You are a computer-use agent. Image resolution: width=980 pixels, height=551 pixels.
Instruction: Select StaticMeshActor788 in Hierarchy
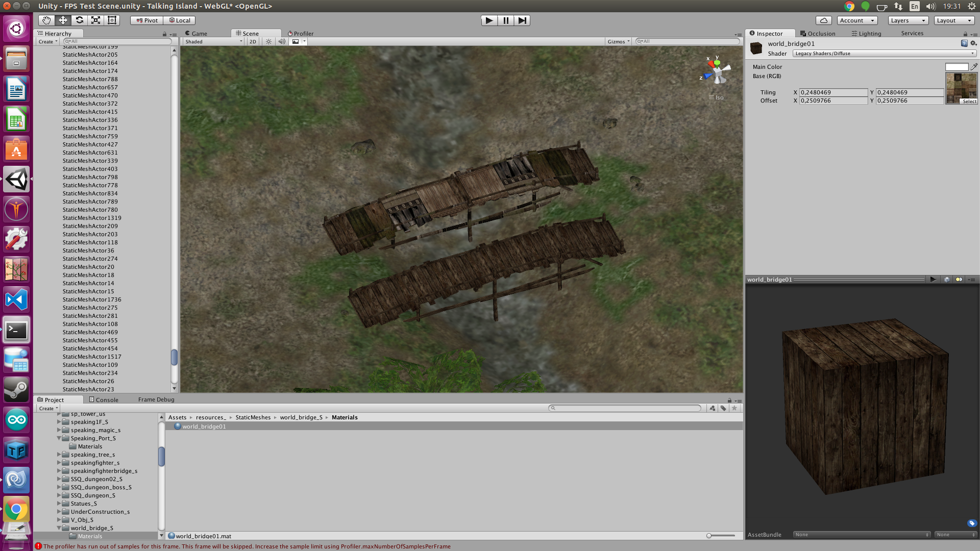pyautogui.click(x=90, y=79)
